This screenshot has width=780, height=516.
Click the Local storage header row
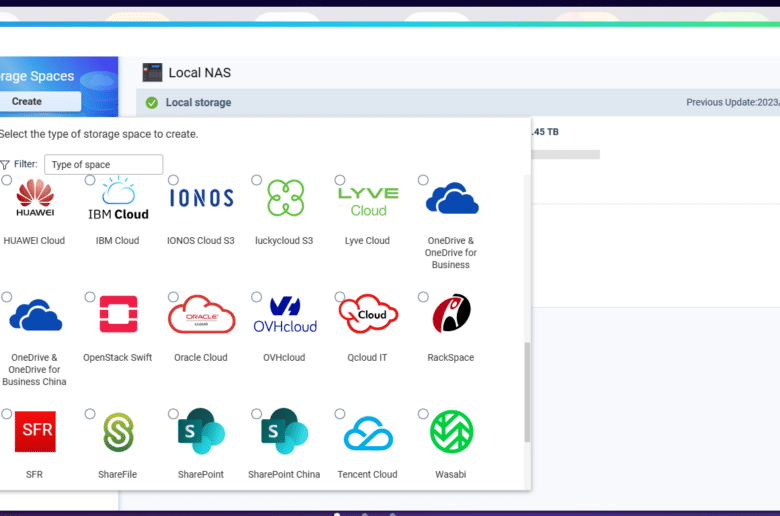[458, 103]
